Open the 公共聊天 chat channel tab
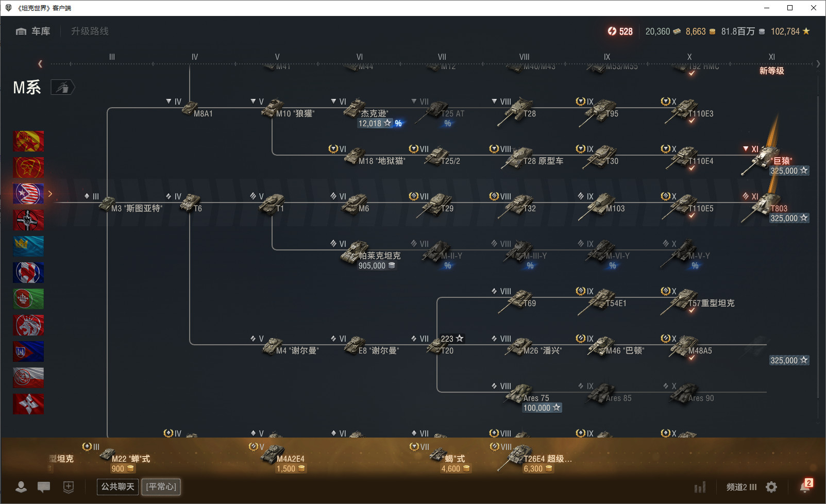Viewport: 826px width, 504px height. tap(117, 487)
